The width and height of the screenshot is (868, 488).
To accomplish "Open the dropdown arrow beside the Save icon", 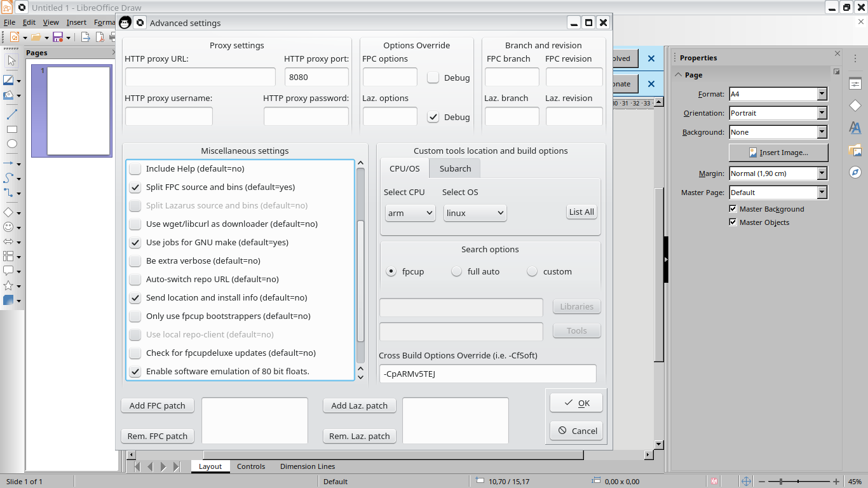I will (x=69, y=37).
